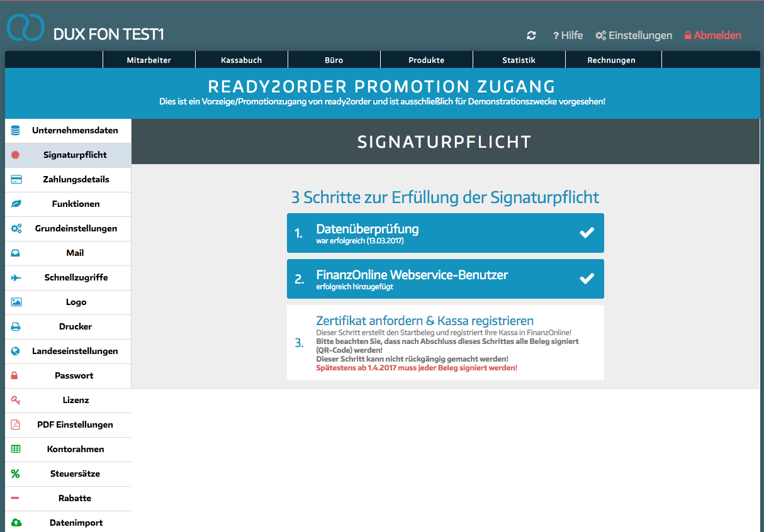Open Kontorahmen settings

coord(68,449)
